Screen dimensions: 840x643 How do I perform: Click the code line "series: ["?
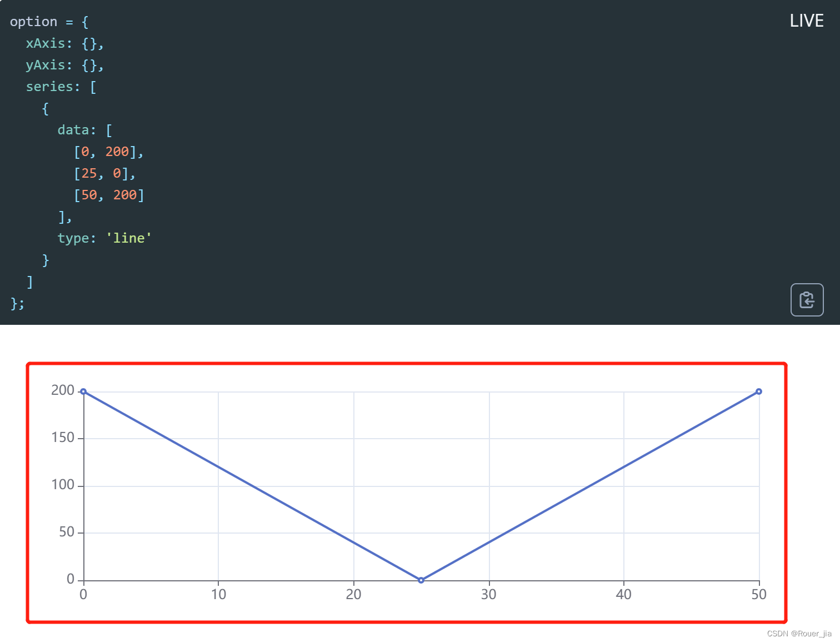point(61,87)
